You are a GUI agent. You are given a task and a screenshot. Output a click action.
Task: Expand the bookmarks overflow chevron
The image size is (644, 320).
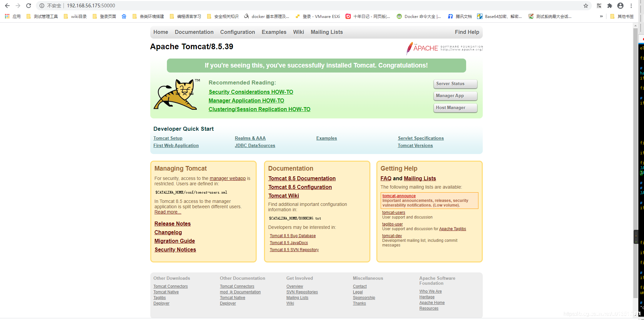tap(601, 16)
